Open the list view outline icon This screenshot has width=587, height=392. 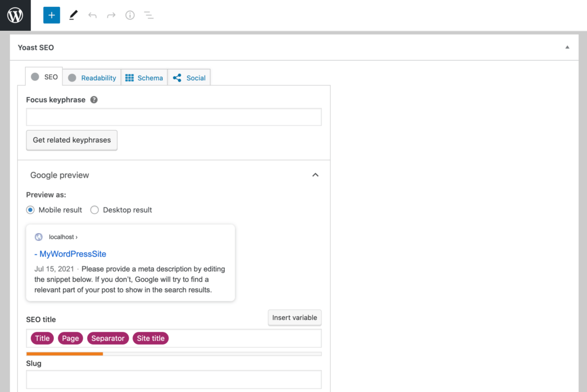click(148, 15)
